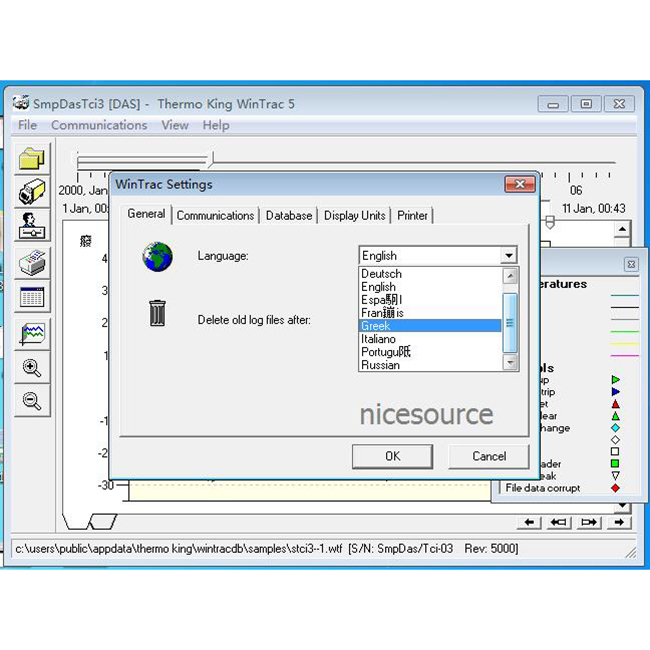Open the Help menu

(216, 125)
